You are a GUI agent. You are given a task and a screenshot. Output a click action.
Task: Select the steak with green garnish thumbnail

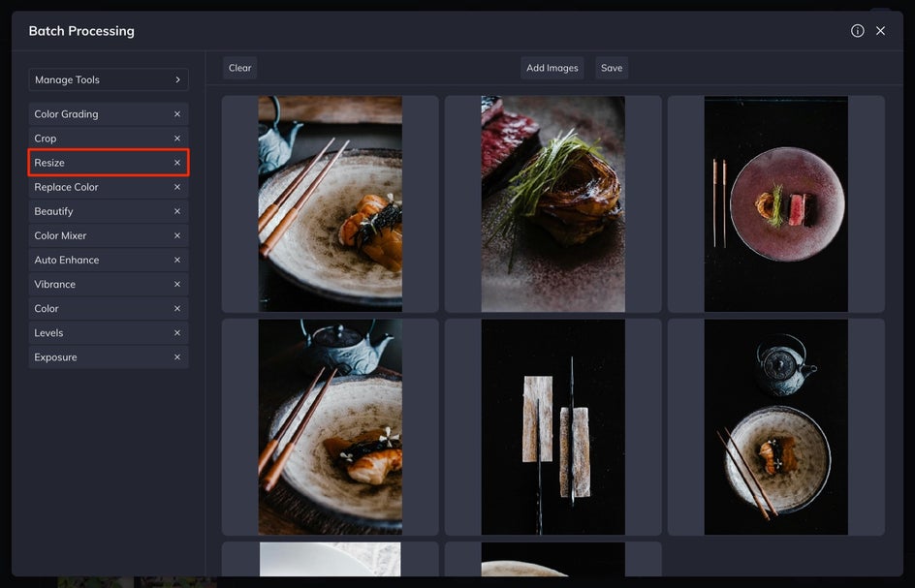coord(553,203)
